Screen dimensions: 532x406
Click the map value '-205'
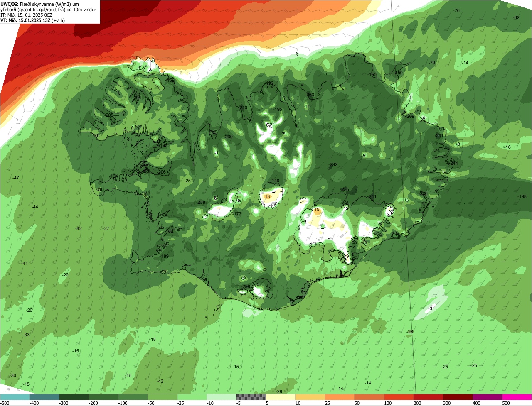click(x=109, y=115)
